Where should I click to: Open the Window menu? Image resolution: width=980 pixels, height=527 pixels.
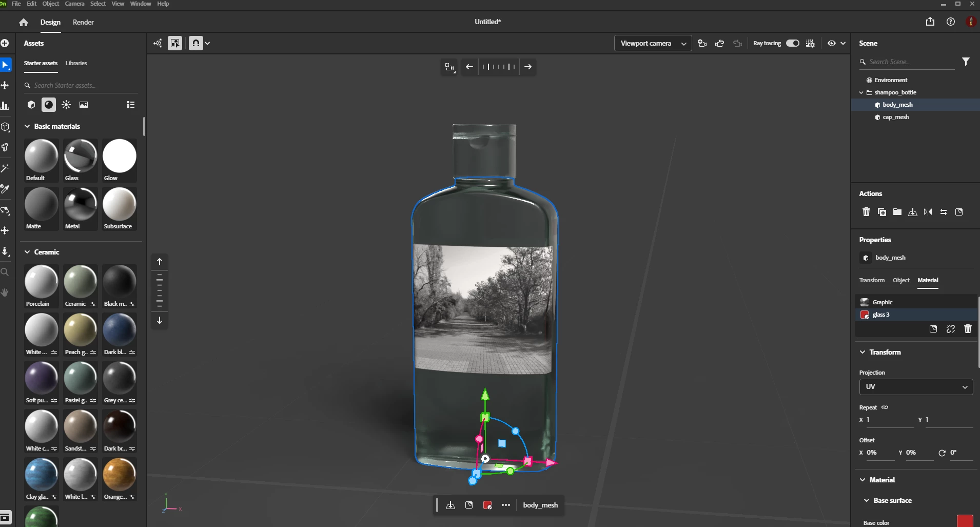[x=141, y=4]
